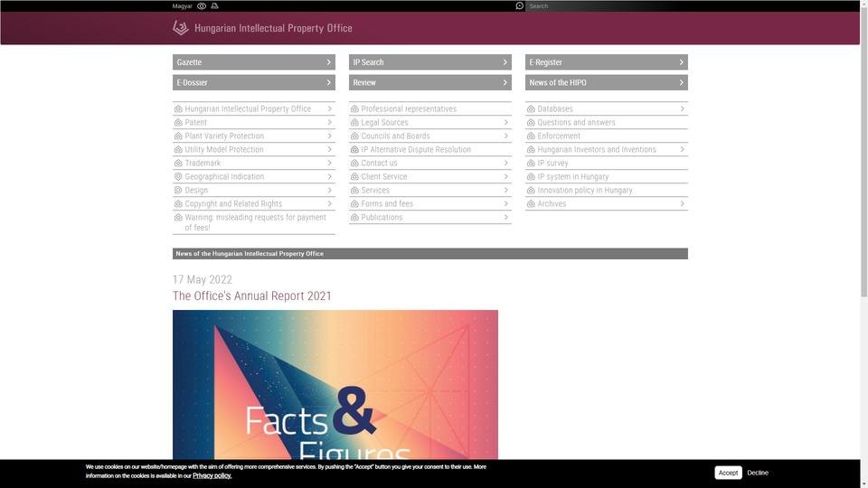This screenshot has width=868, height=488.
Task: Expand the Forms and fees chevron
Action: click(506, 203)
